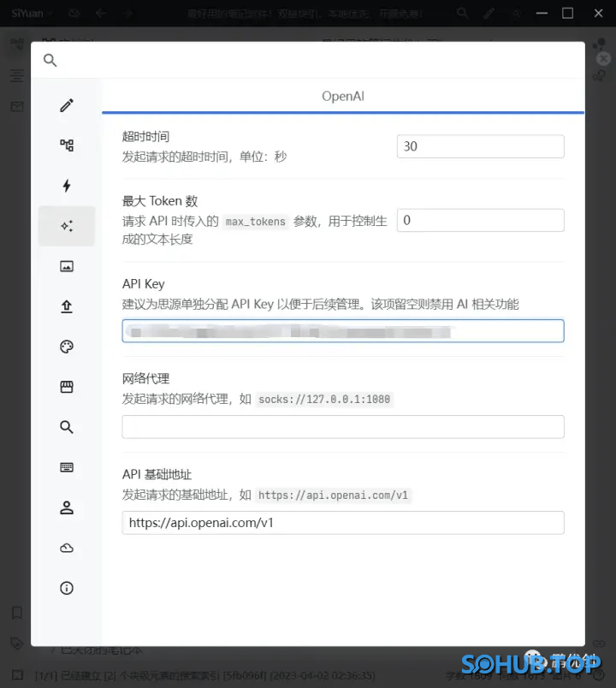The image size is (616, 688).
Task: Click the tag icon in left dock
Action: point(17,644)
